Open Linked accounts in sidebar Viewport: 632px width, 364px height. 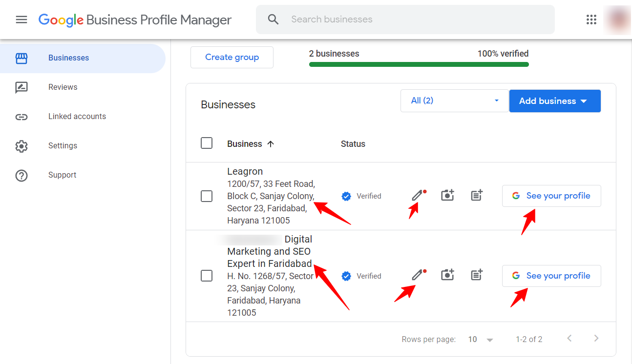coord(83,117)
